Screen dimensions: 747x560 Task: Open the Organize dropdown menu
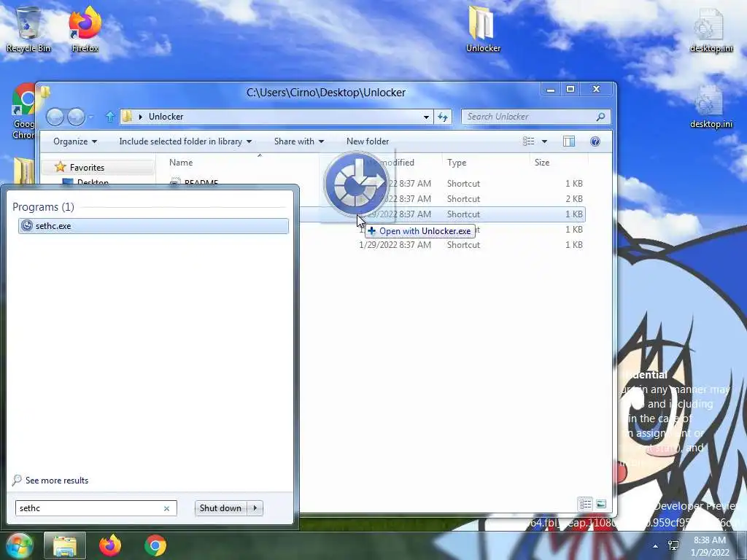75,141
